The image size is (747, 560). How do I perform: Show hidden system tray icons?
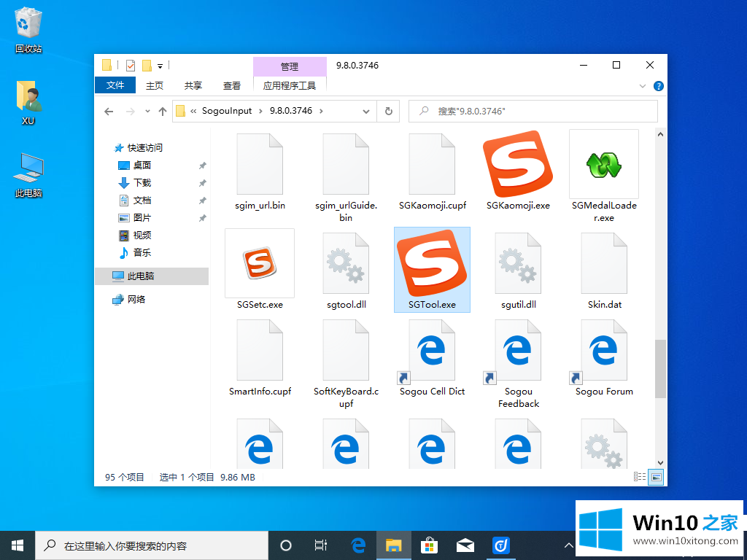pyautogui.click(x=568, y=545)
